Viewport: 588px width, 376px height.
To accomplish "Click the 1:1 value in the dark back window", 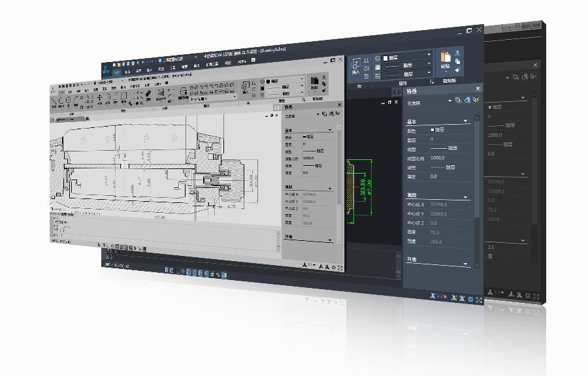I will pyautogui.click(x=491, y=247).
